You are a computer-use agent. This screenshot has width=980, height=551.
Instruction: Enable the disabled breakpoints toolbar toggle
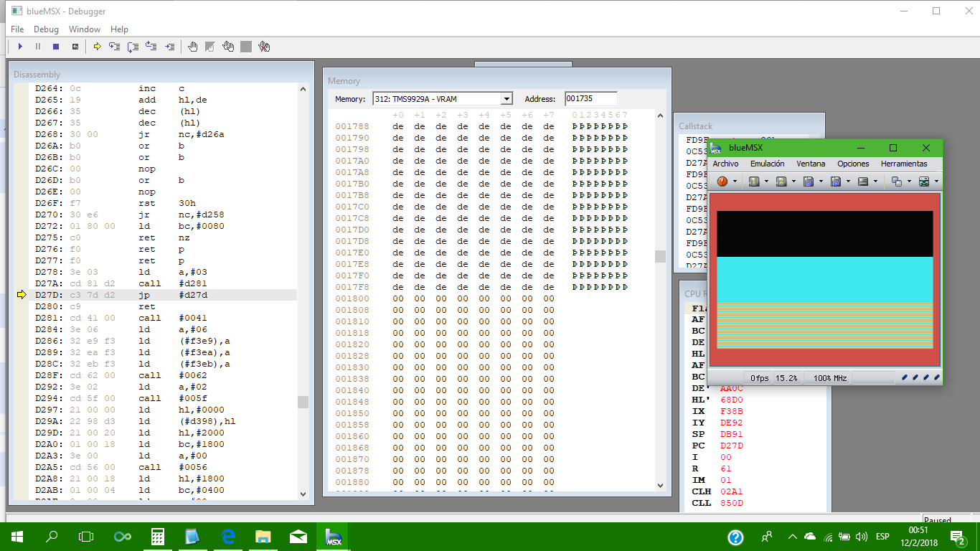point(209,47)
